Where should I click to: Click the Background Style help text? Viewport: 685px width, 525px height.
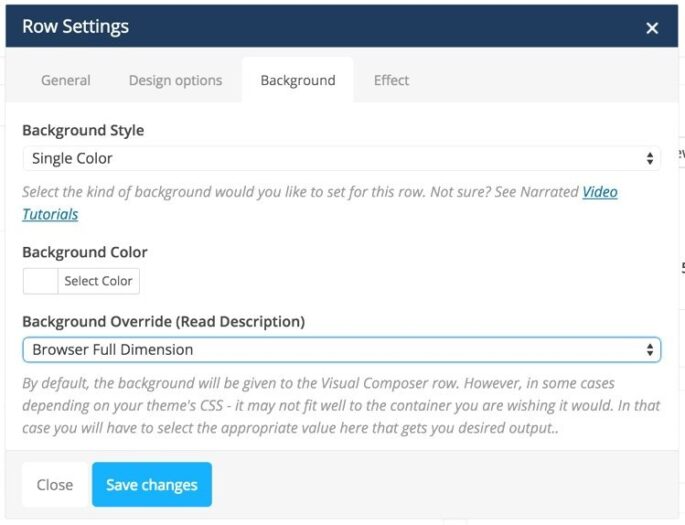pyautogui.click(x=300, y=191)
